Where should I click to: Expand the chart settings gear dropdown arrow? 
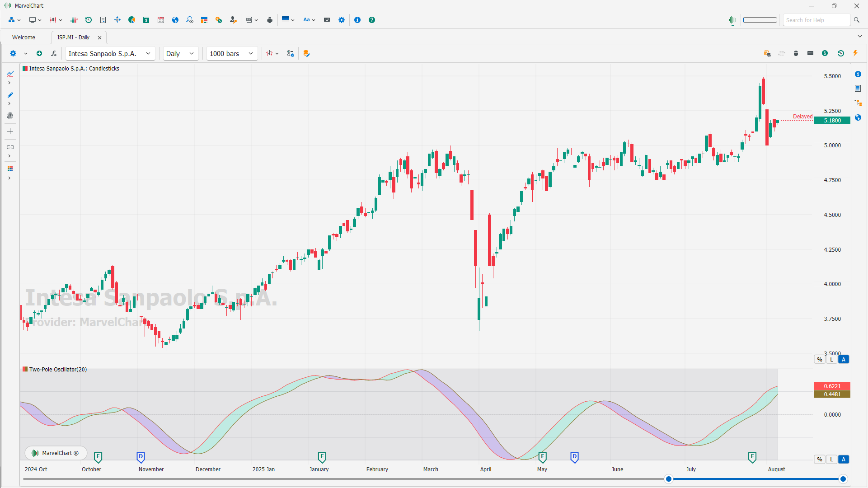[x=26, y=53]
